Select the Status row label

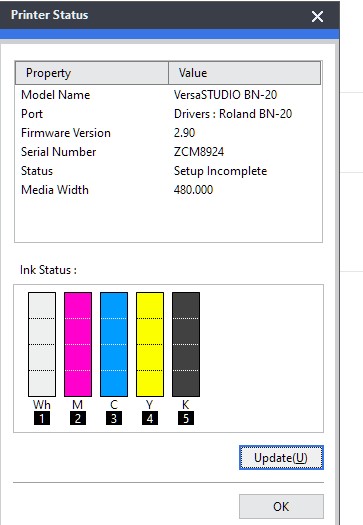(x=37, y=171)
